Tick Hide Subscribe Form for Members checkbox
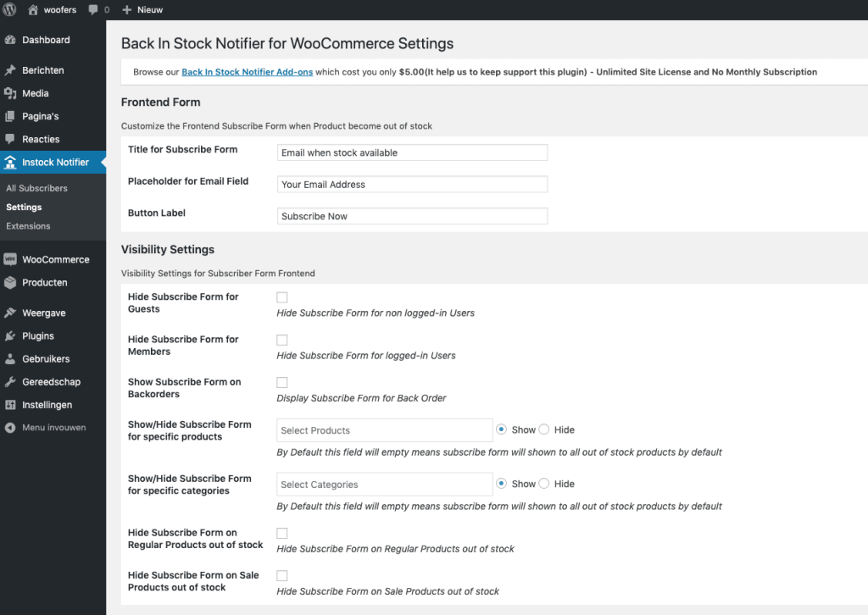Viewport: 868px width, 615px height. 281,341
